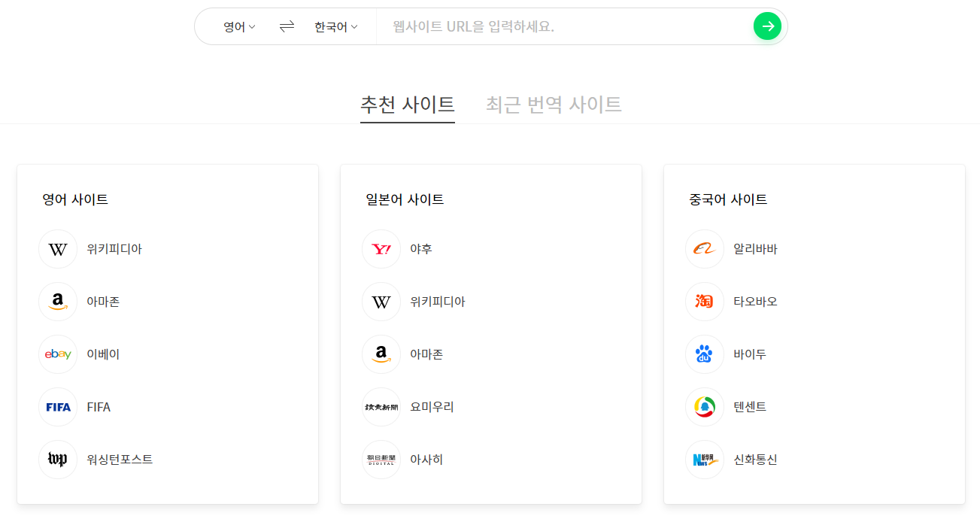Click the Amazon logo in 영어 사이트 card

coord(58,302)
